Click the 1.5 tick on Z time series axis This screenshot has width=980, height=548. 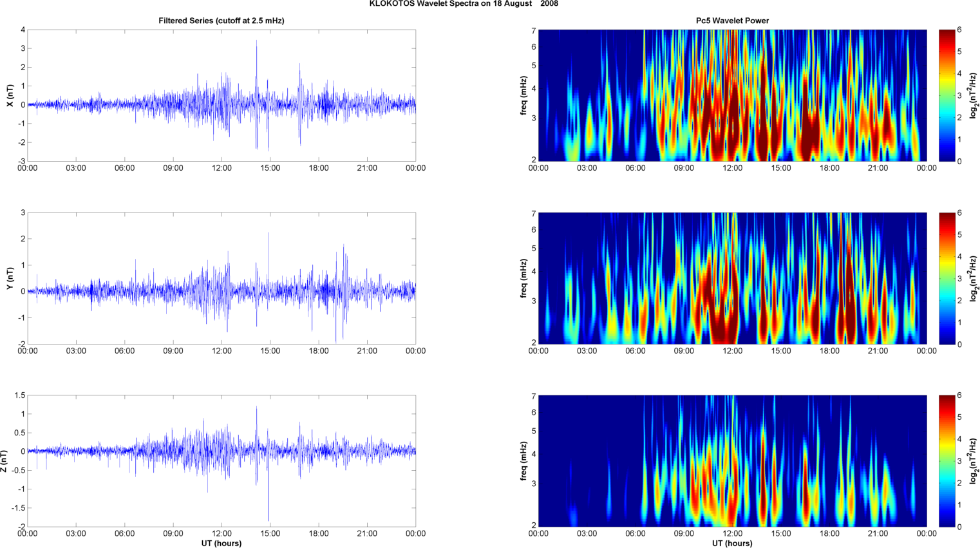(x=20, y=395)
